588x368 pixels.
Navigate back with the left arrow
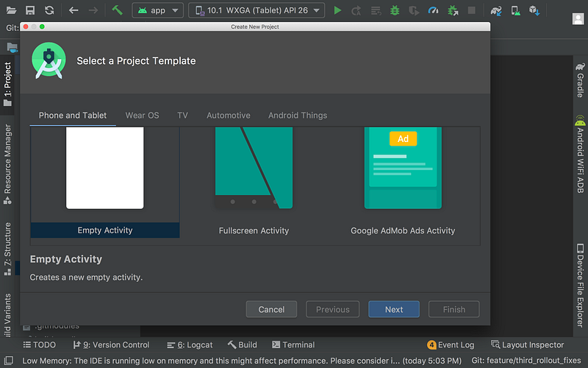pos(73,10)
